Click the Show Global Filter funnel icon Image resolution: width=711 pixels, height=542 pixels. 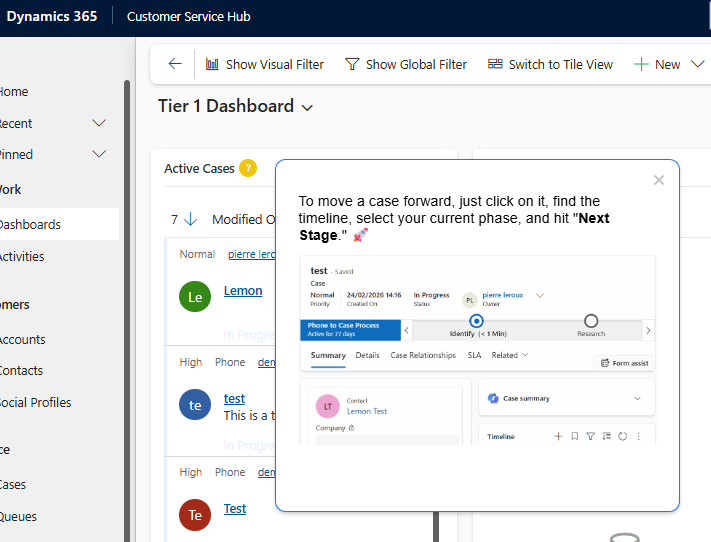pyautogui.click(x=352, y=64)
